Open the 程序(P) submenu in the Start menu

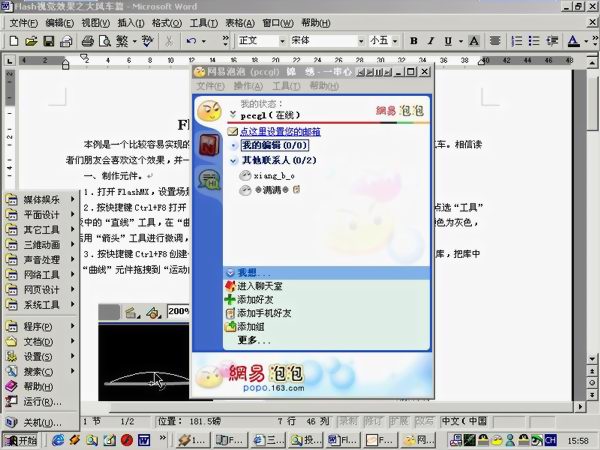pyautogui.click(x=40, y=326)
